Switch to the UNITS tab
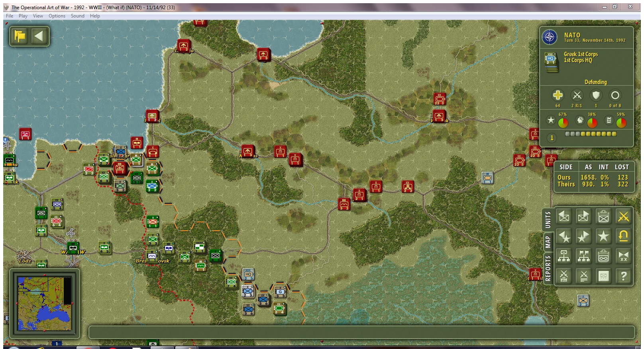The height and width of the screenshot is (349, 644). tap(548, 220)
